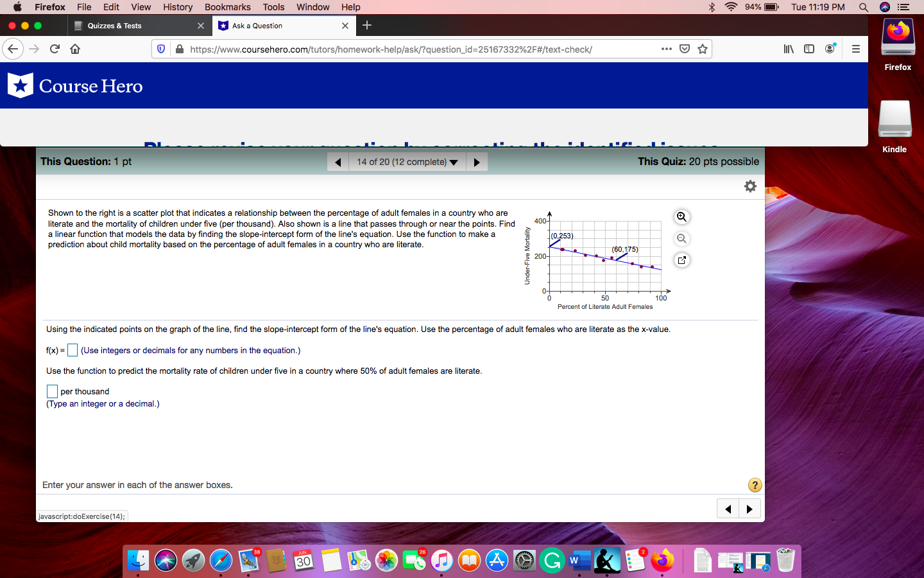Open Spotlight search
This screenshot has width=924, height=578.
click(864, 7)
